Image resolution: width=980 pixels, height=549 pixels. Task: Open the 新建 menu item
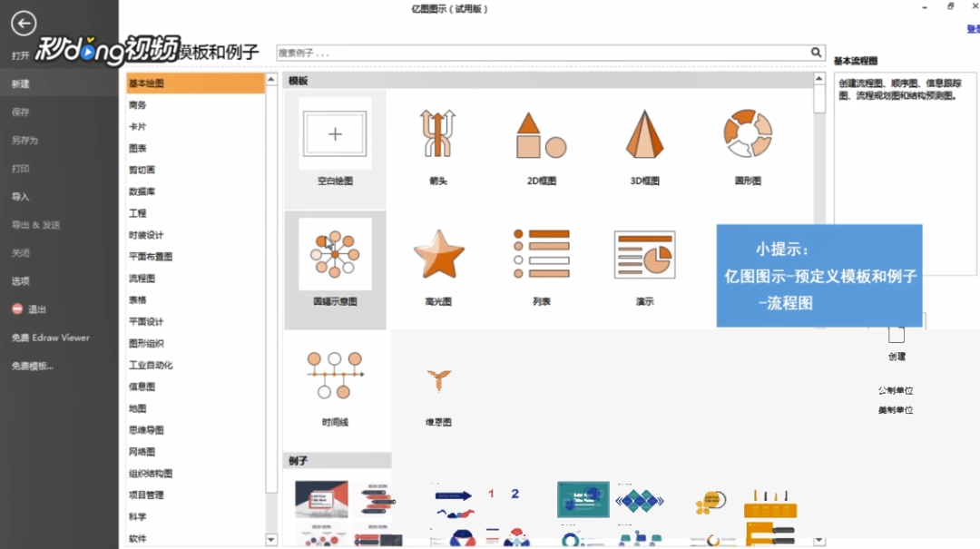click(x=59, y=83)
